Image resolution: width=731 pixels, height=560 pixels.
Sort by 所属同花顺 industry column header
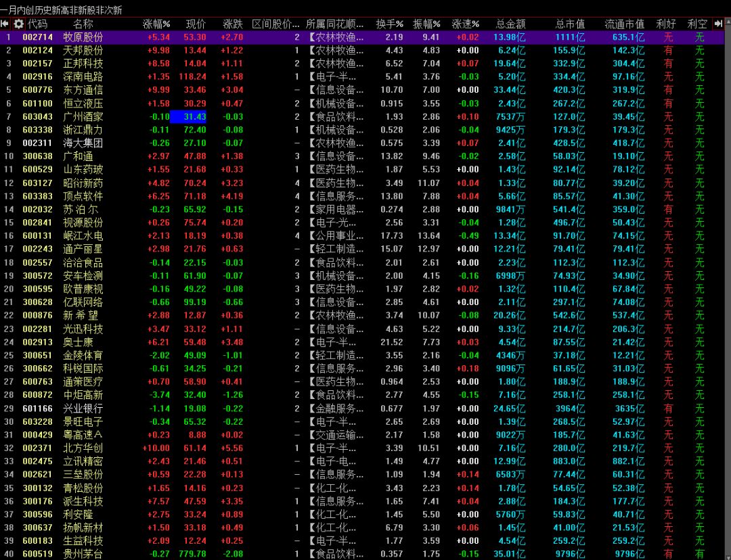(335, 23)
